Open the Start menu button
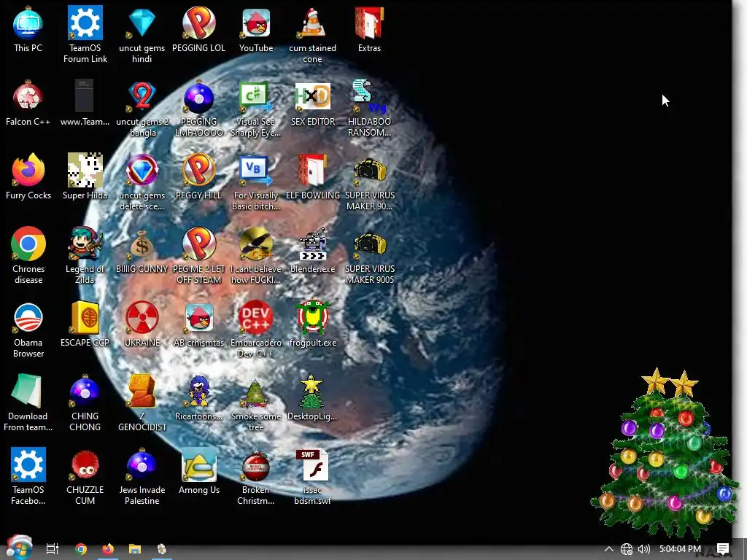Screen dimensions: 747x560 coord(19,548)
